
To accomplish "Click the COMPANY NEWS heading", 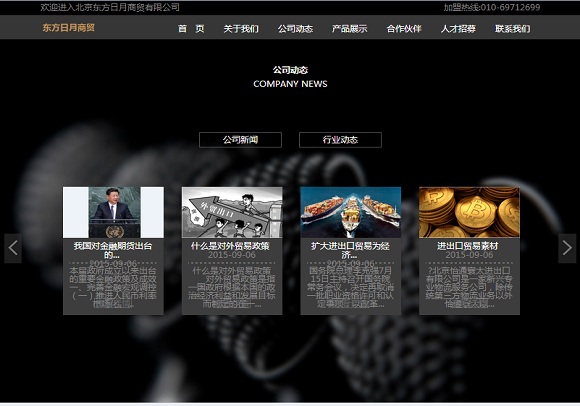I will tap(290, 84).
